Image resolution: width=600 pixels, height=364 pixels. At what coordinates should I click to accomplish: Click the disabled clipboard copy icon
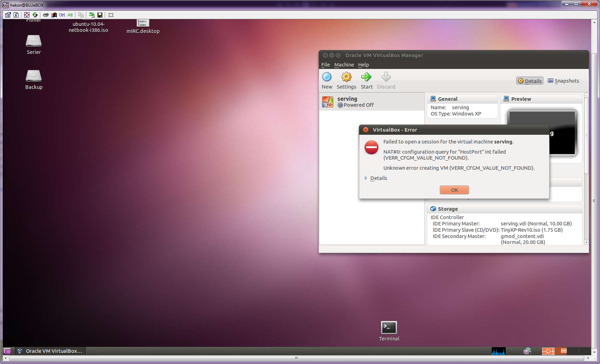[x=81, y=15]
